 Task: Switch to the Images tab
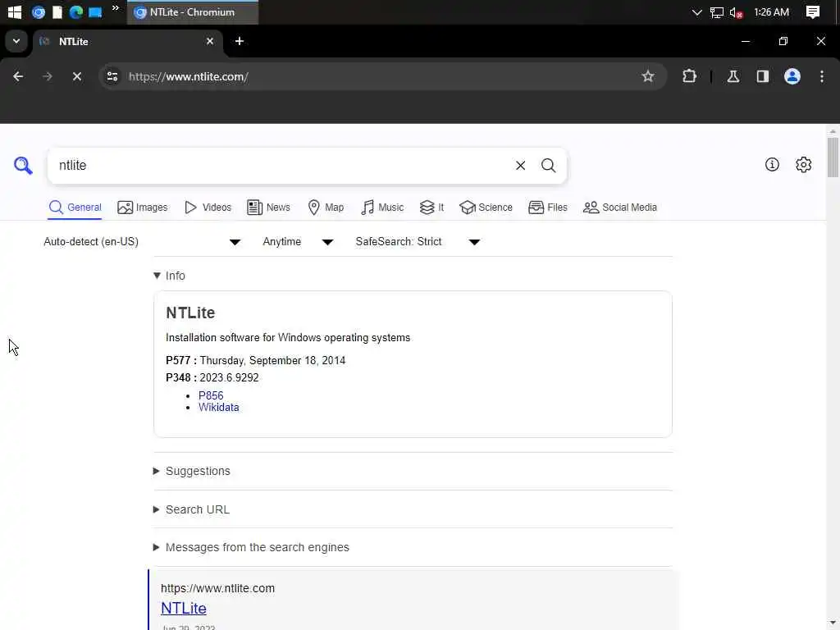pyautogui.click(x=143, y=208)
